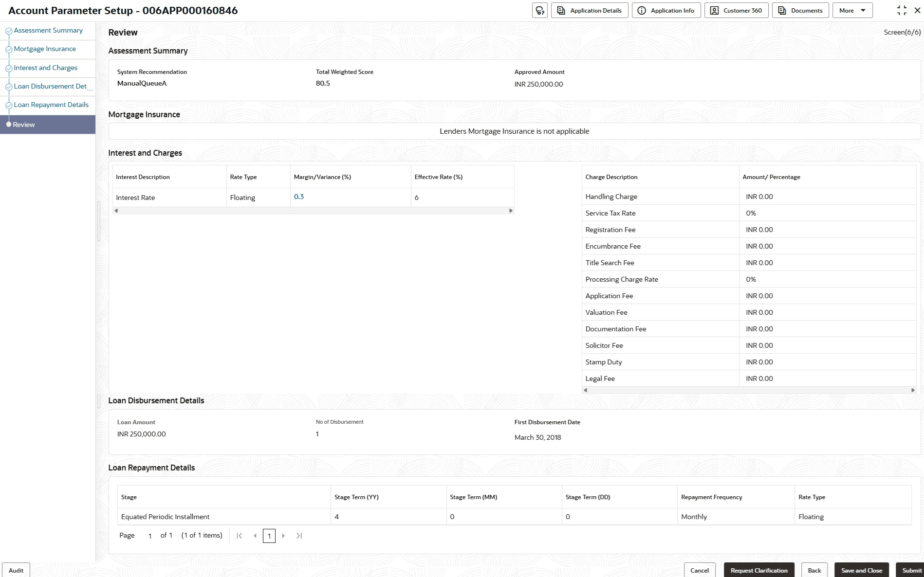View Customer 360
924x577 pixels.
pyautogui.click(x=737, y=10)
